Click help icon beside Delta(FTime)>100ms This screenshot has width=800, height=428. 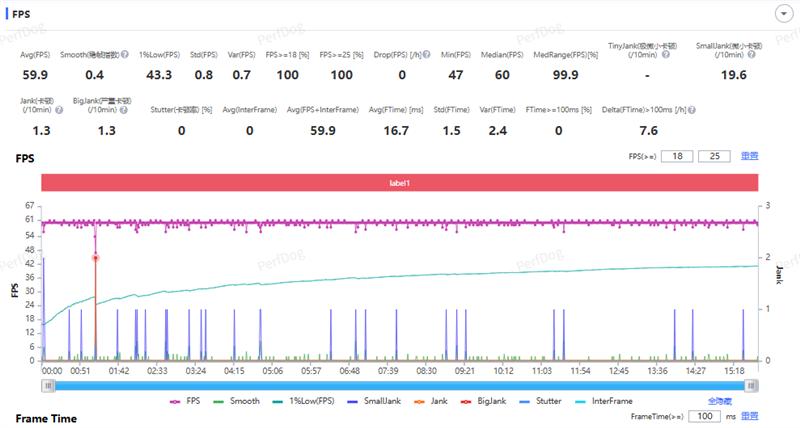[x=692, y=110]
